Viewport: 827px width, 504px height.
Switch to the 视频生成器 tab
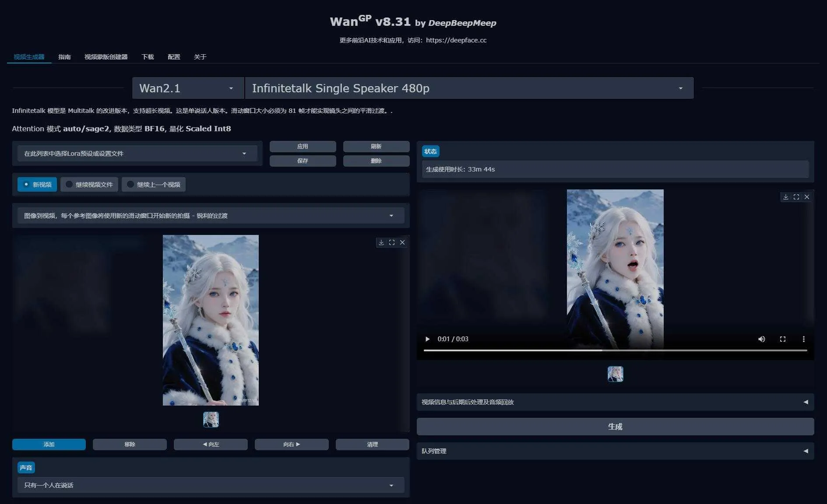(x=29, y=57)
